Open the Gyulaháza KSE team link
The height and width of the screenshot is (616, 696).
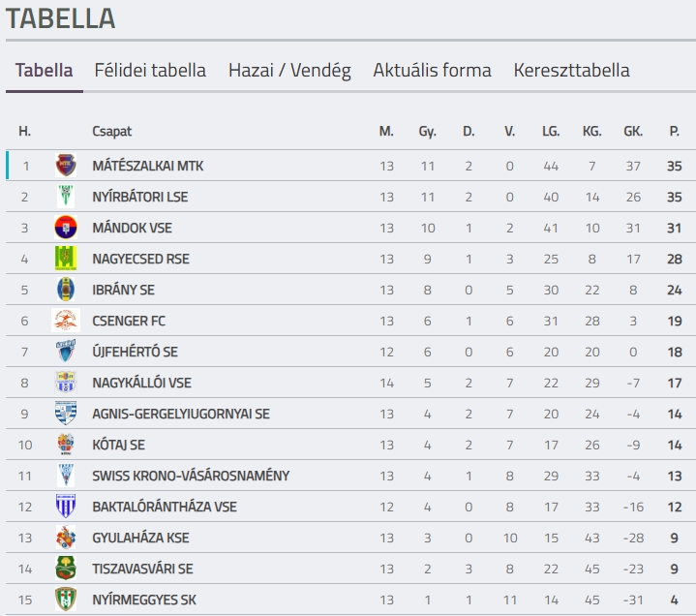(x=140, y=538)
